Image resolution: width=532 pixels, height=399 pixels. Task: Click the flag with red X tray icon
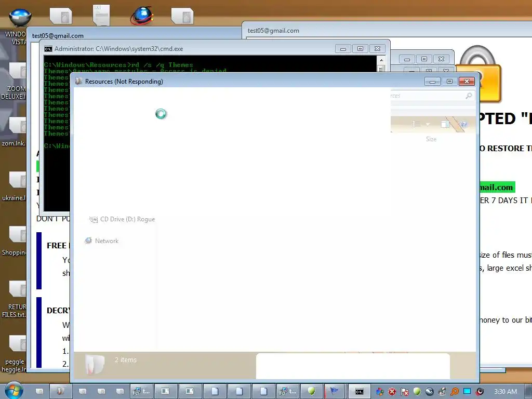pos(404,392)
